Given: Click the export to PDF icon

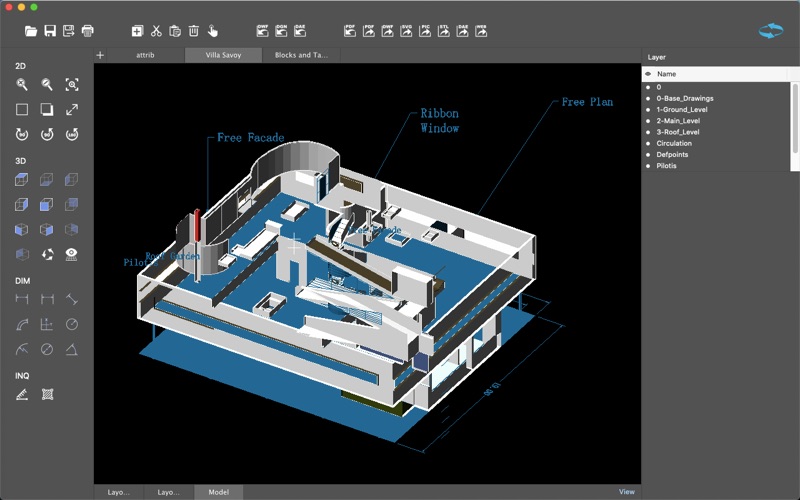Looking at the screenshot, I should tap(369, 31).
